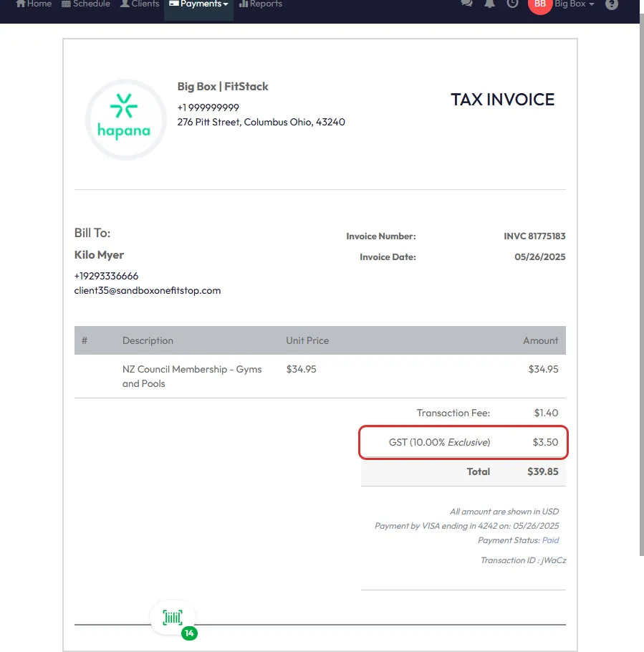Click the hapana logo image

[x=125, y=120]
